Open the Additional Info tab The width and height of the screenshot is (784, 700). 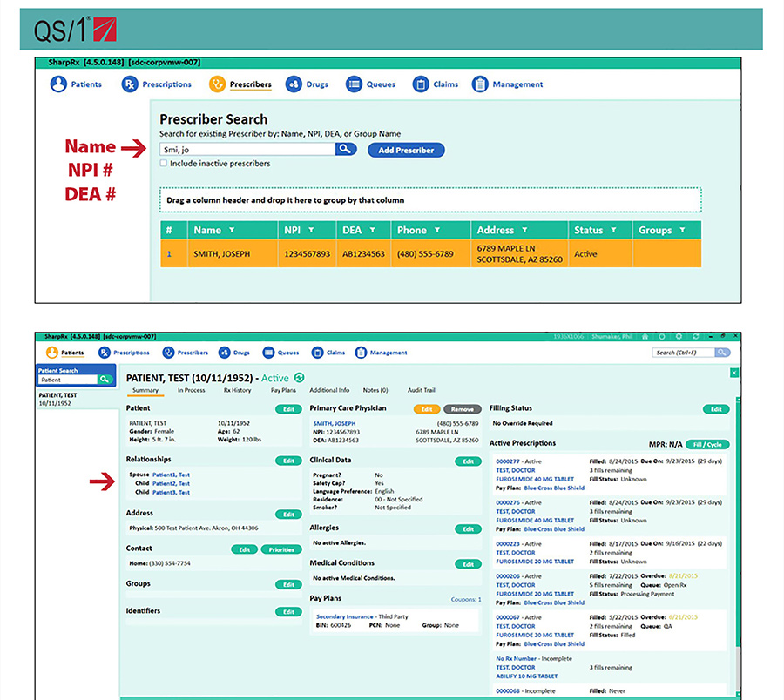(x=329, y=390)
